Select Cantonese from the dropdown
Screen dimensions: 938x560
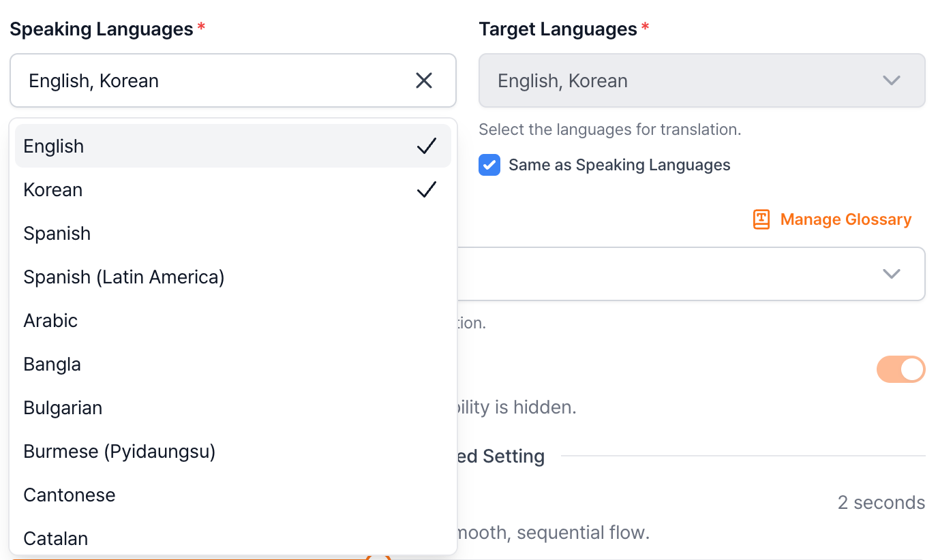tap(70, 495)
